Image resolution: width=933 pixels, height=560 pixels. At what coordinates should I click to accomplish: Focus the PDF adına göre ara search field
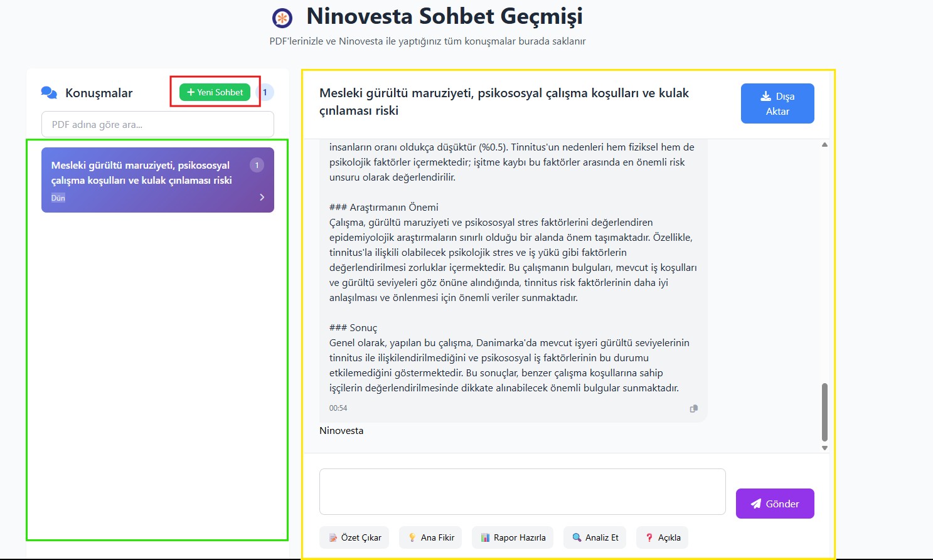click(x=157, y=124)
